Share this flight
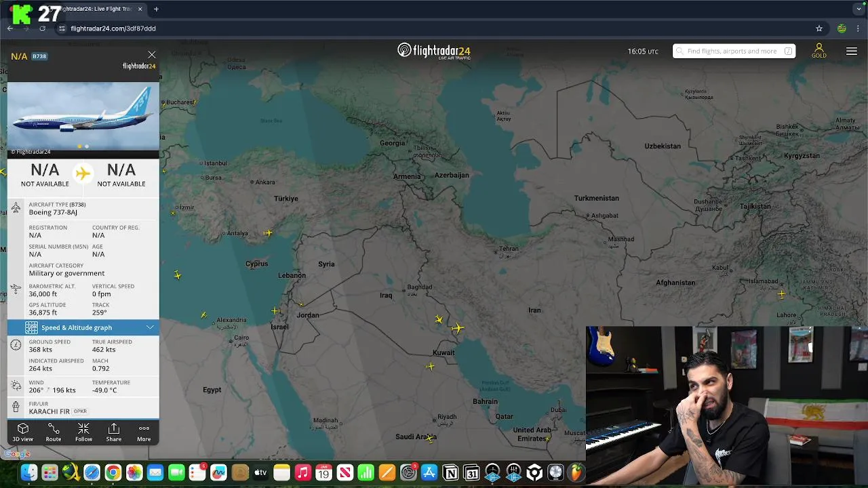 pyautogui.click(x=114, y=432)
